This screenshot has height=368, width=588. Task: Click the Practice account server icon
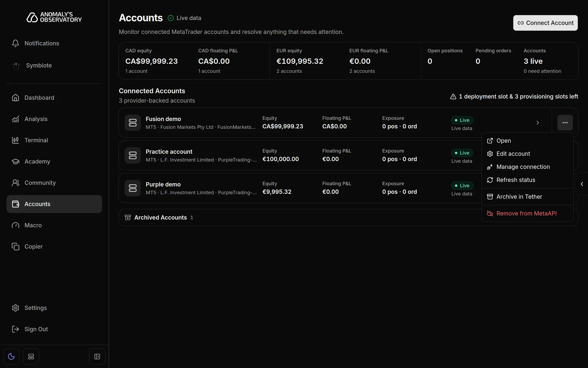tap(133, 155)
